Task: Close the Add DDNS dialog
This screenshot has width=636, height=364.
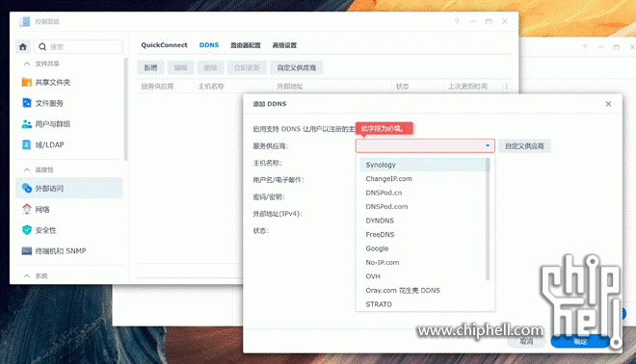Action: click(x=608, y=104)
